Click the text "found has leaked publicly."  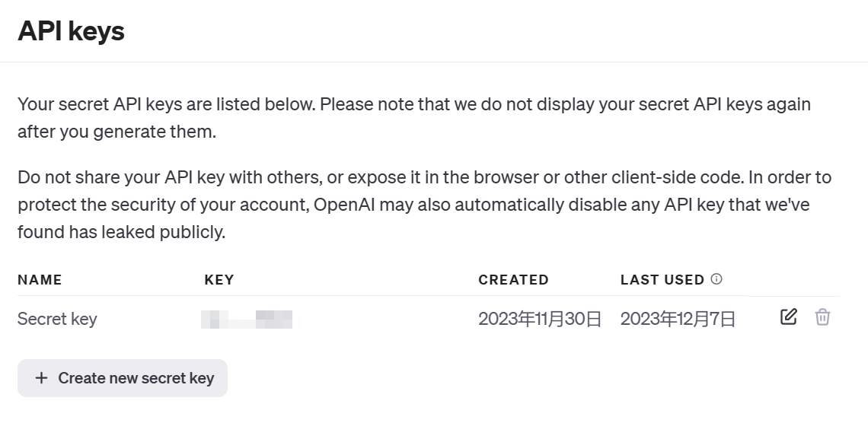[121, 232]
